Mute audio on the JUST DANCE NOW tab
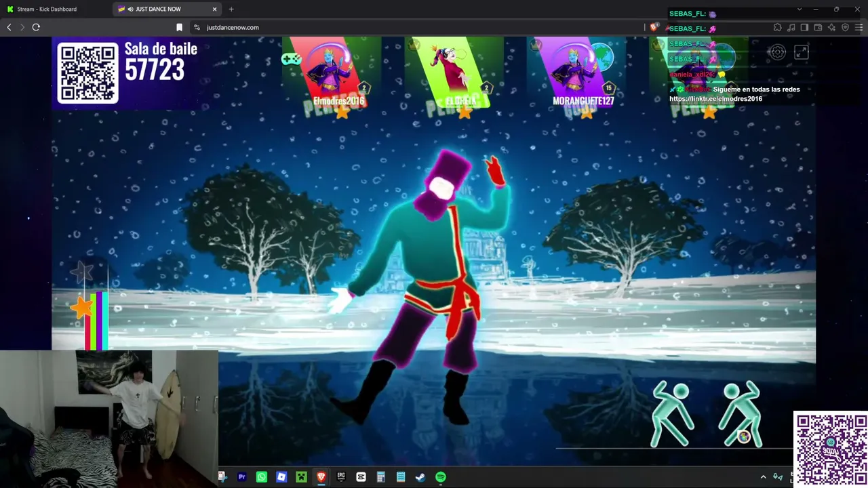 coord(130,9)
